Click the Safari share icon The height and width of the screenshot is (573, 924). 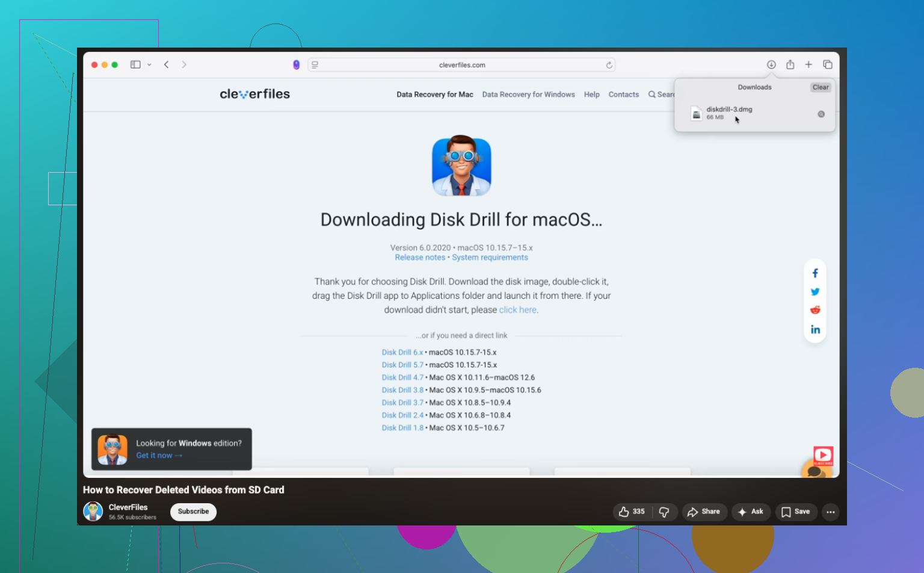[790, 64]
